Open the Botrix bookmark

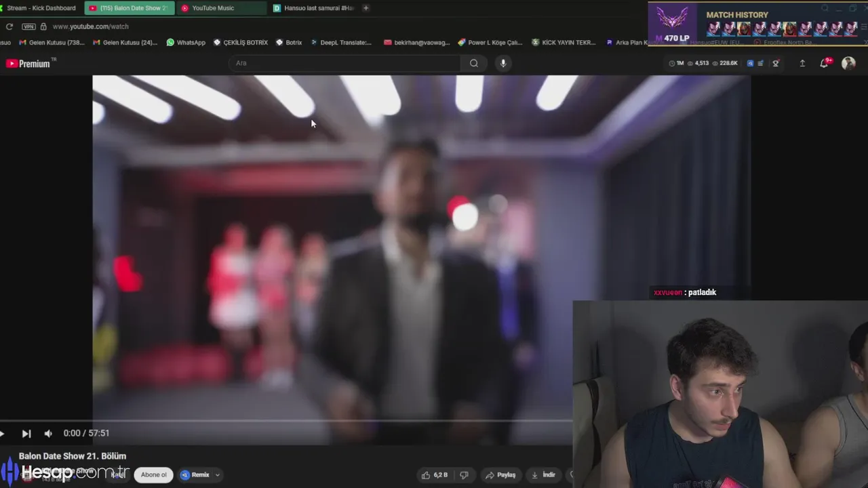289,43
